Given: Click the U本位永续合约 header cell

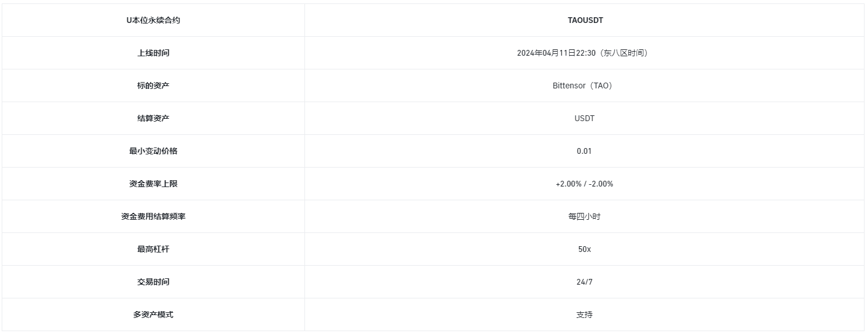Looking at the screenshot, I should click(153, 20).
